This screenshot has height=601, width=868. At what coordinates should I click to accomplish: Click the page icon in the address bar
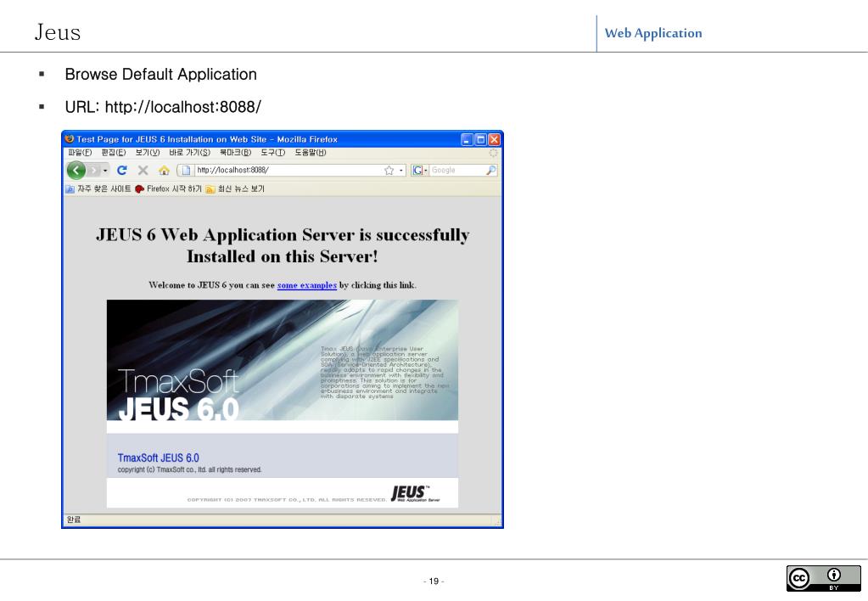pos(186,170)
